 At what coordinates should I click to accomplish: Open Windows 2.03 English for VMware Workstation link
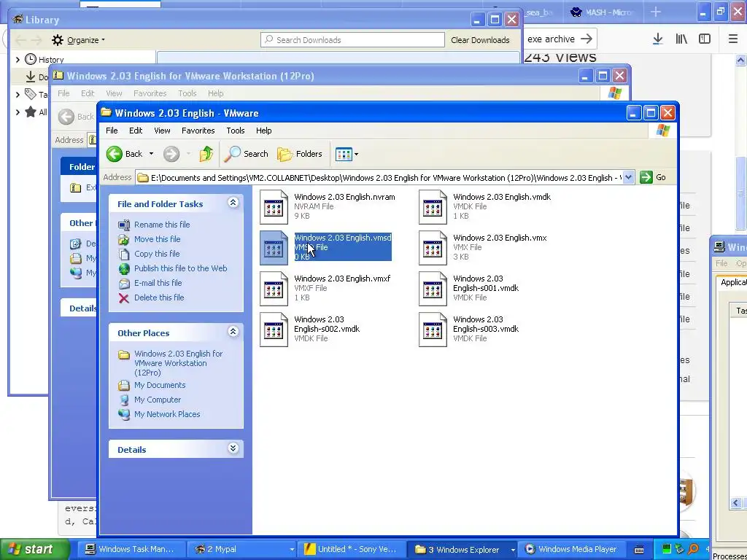(x=179, y=363)
